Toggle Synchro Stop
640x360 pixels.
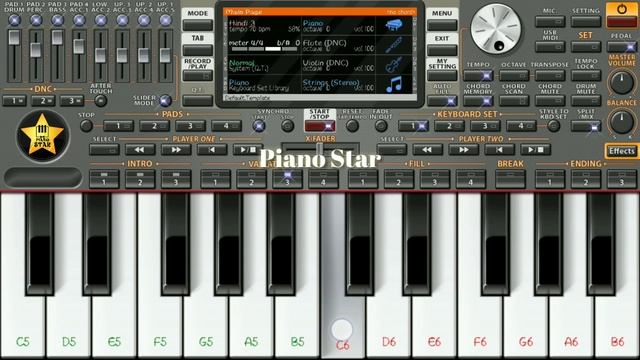[x=287, y=126]
